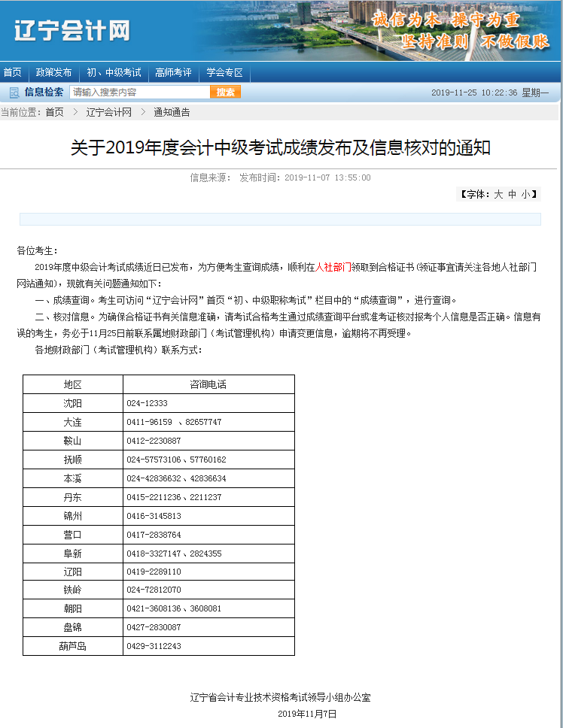Click the search magnifier icon beside 信息检索

click(x=14, y=93)
